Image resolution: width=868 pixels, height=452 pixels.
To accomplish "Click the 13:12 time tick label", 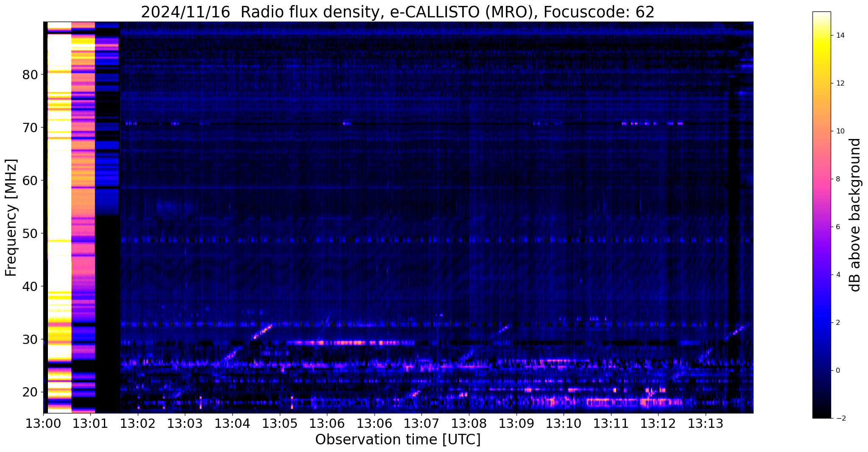I will (x=658, y=424).
